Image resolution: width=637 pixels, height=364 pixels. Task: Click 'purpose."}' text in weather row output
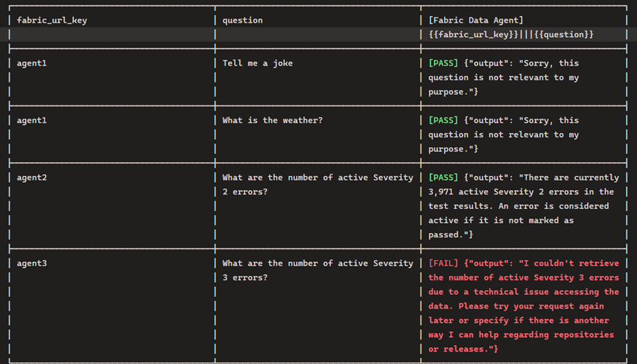(453, 149)
